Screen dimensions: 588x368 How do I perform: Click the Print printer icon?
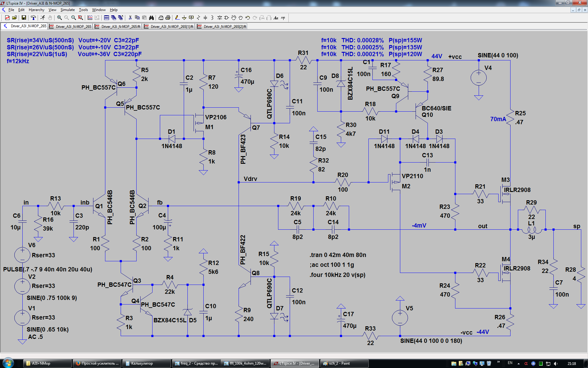(x=168, y=18)
